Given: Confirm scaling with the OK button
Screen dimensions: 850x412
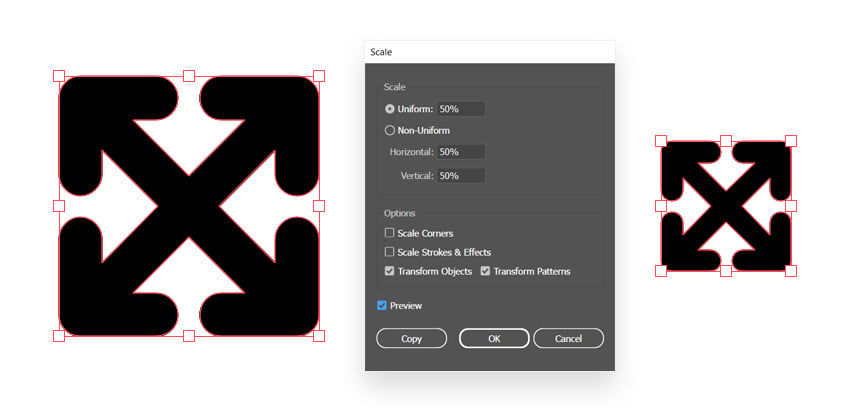Looking at the screenshot, I should coord(494,338).
